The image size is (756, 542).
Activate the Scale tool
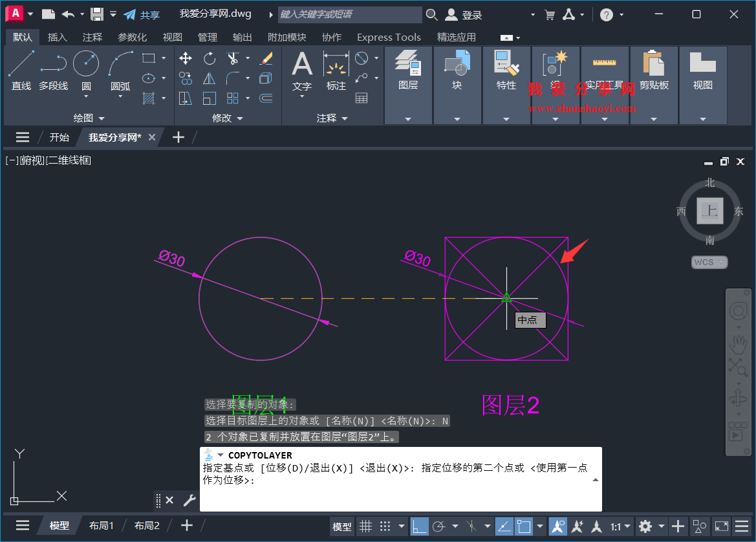210,98
